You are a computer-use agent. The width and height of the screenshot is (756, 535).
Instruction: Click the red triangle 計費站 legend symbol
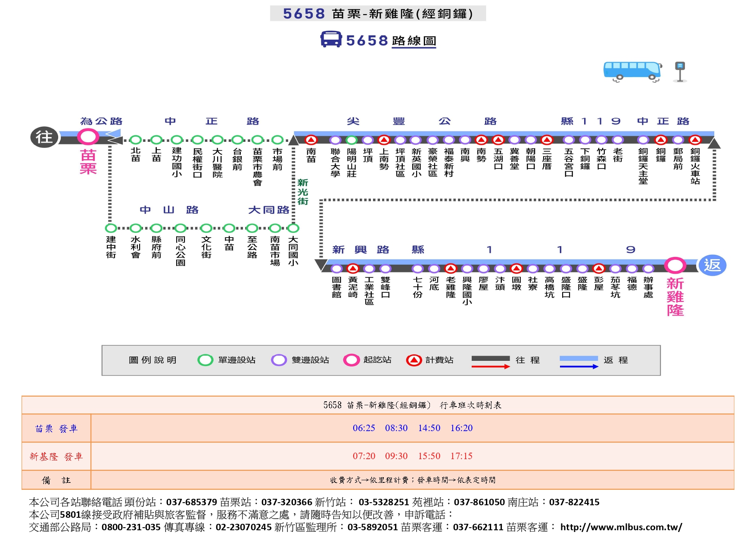(x=414, y=360)
